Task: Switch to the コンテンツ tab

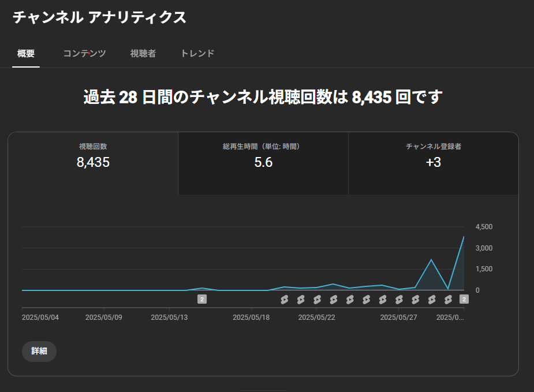Action: click(x=84, y=53)
